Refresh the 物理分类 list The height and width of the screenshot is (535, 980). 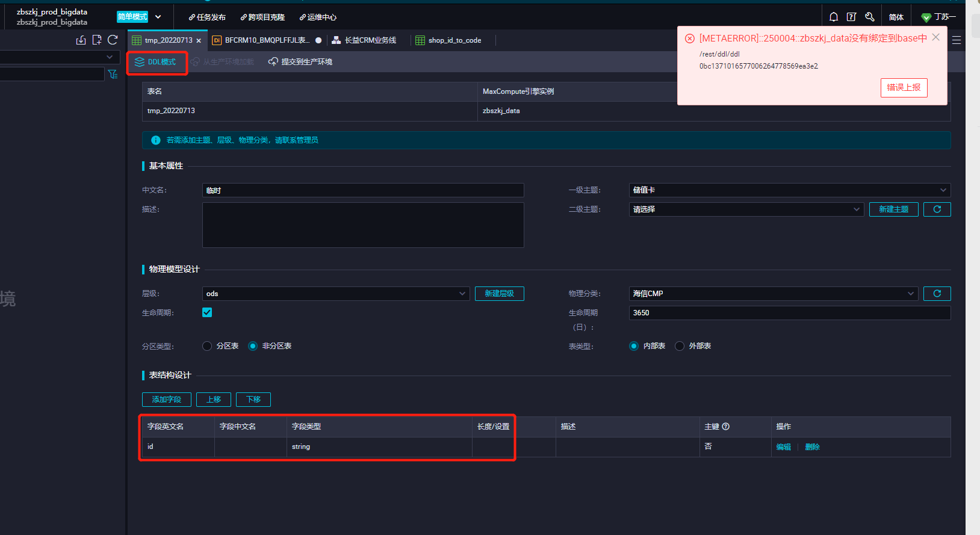point(937,294)
